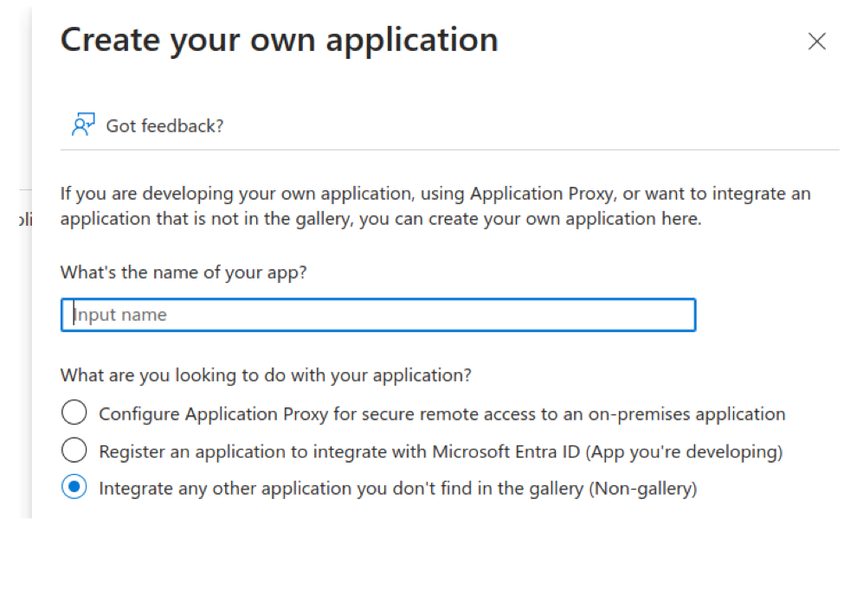
Task: Click the (App you're developing) text
Action: coord(684,452)
